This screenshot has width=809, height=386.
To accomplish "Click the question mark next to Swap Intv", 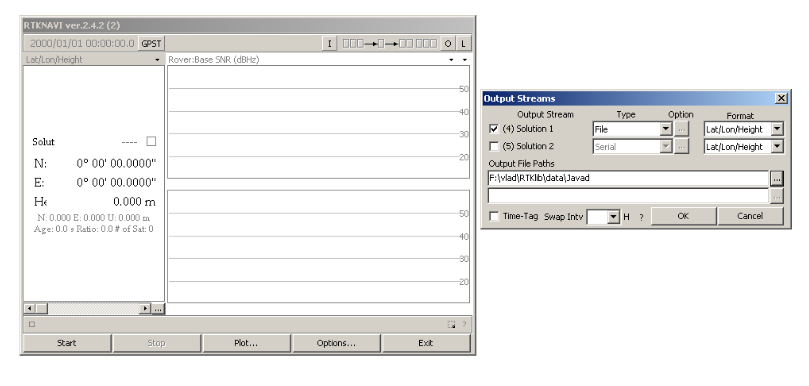I will 641,217.
